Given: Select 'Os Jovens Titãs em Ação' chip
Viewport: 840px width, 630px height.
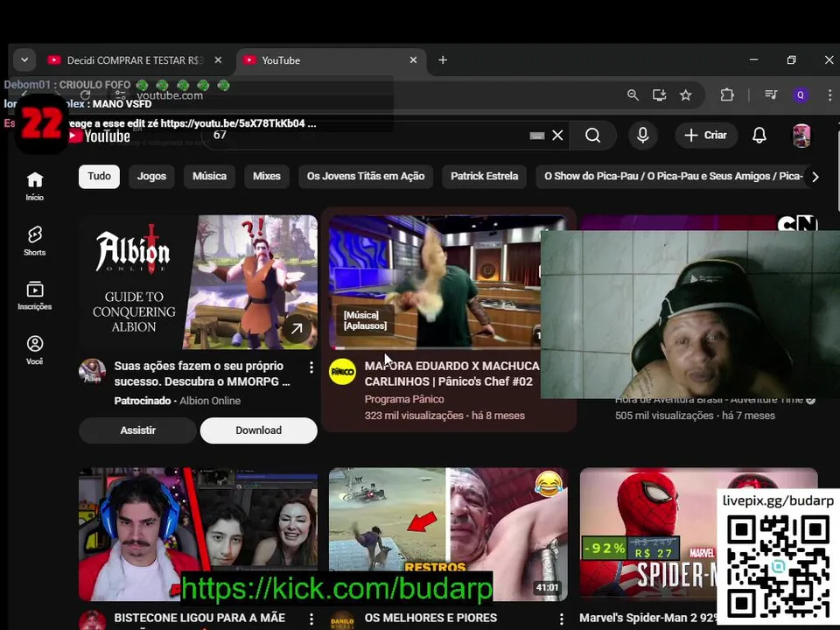Looking at the screenshot, I should (366, 176).
